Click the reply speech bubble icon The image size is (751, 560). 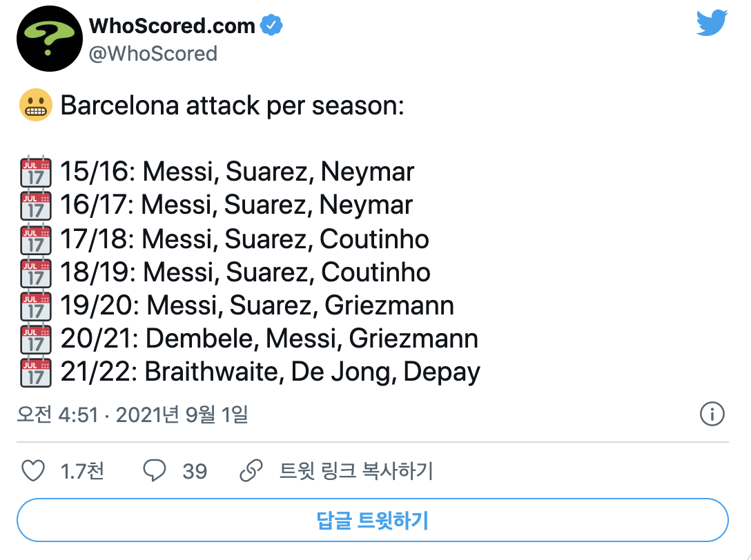coord(155,471)
